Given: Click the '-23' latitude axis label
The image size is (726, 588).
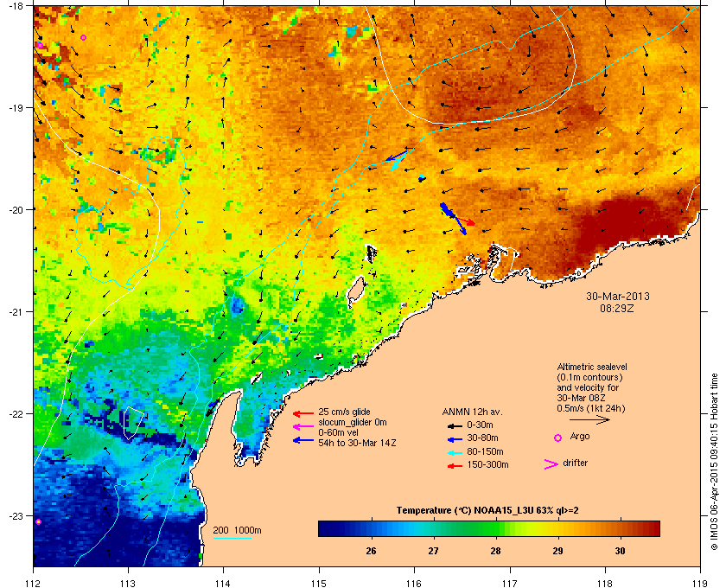Looking at the screenshot, I should pos(16,515).
